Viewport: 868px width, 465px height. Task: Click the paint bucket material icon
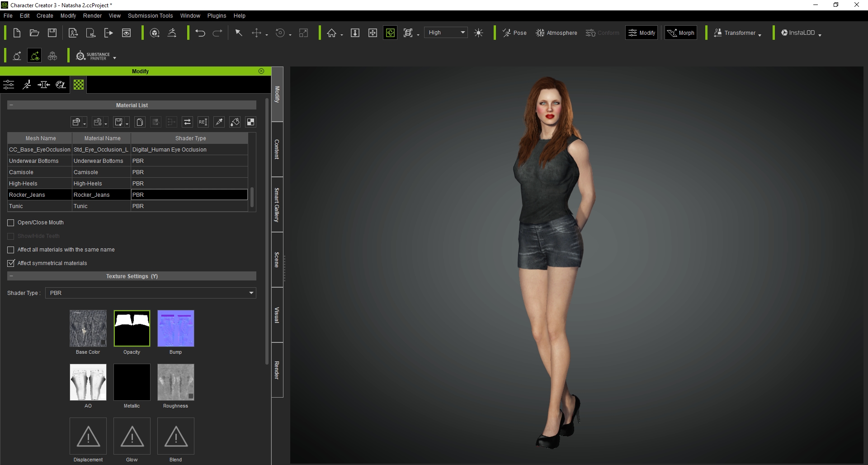point(235,122)
